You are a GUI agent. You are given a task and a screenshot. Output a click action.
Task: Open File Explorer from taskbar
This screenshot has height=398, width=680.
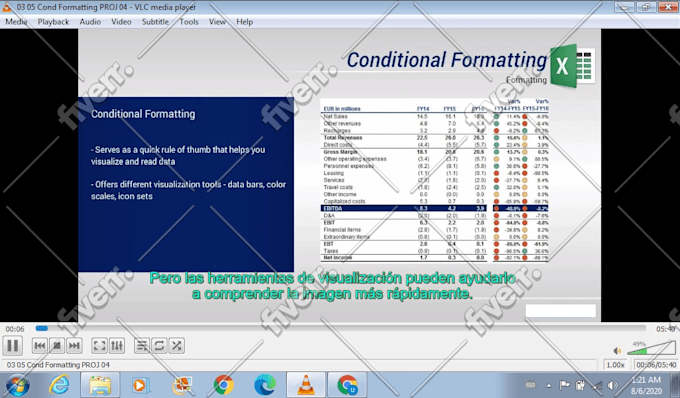point(100,385)
